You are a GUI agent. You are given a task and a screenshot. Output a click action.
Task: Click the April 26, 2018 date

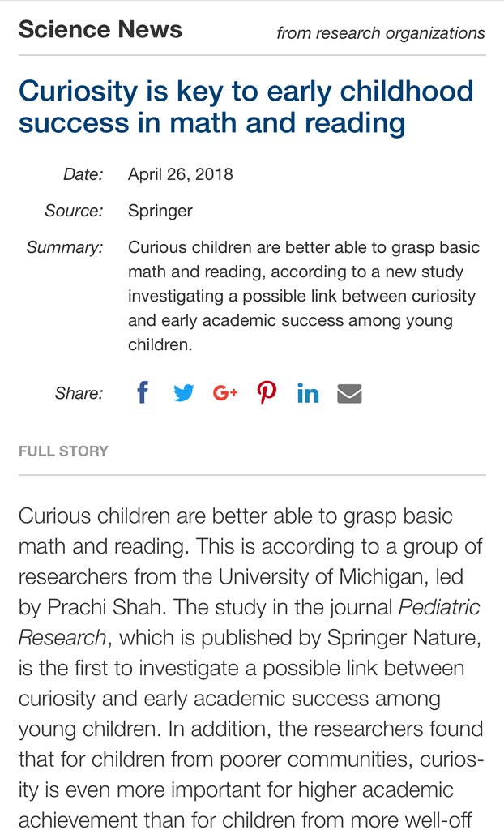pos(181,174)
